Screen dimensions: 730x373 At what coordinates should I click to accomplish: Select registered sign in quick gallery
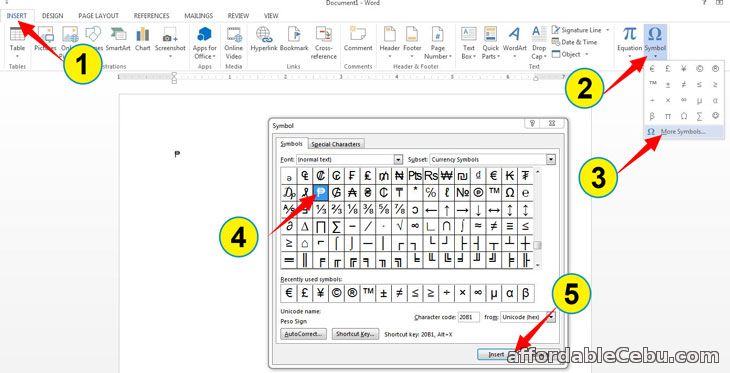click(x=715, y=69)
